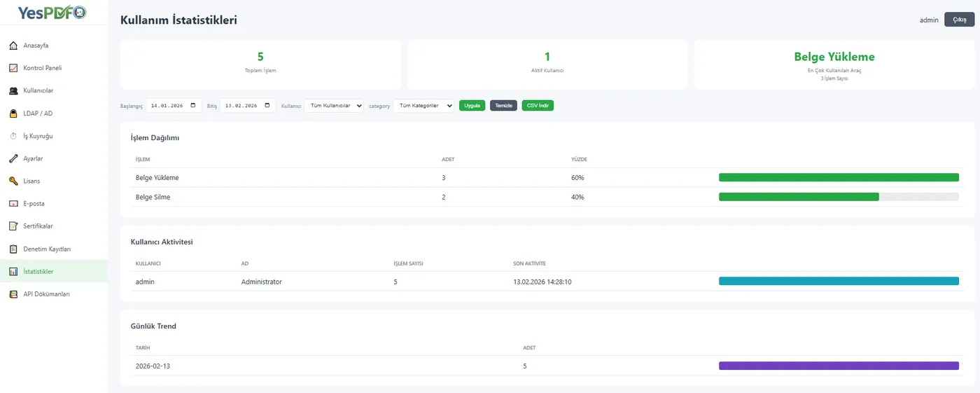980x393 pixels.
Task: Open the Kullanıcı dropdown Tüm Kullanıcılar
Action: [334, 106]
